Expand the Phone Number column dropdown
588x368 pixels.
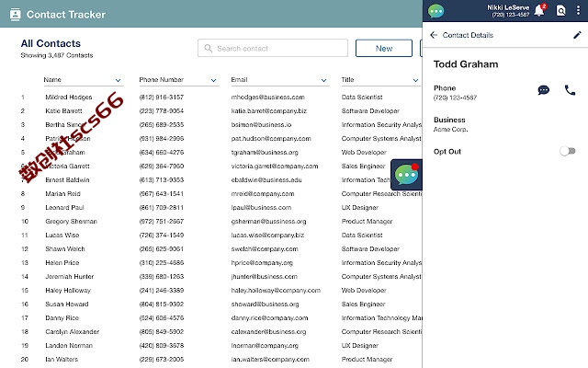pyautogui.click(x=213, y=80)
